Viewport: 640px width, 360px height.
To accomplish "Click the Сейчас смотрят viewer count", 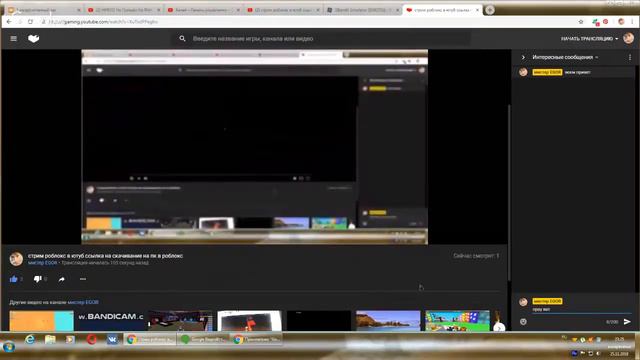I will click(x=476, y=256).
